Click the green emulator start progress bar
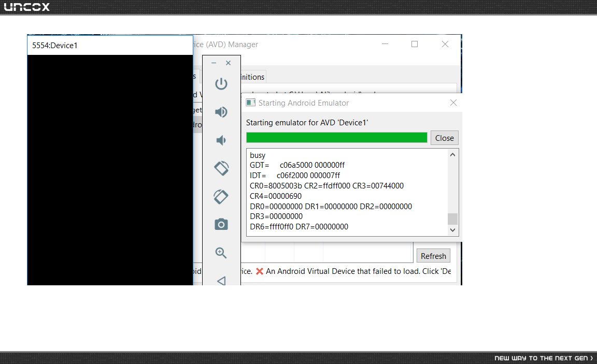 tap(336, 138)
